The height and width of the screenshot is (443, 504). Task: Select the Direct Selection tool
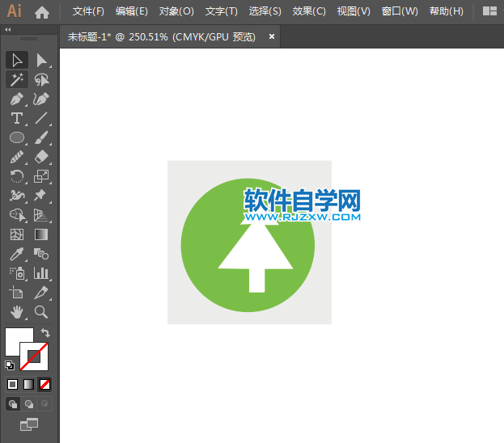click(41, 61)
